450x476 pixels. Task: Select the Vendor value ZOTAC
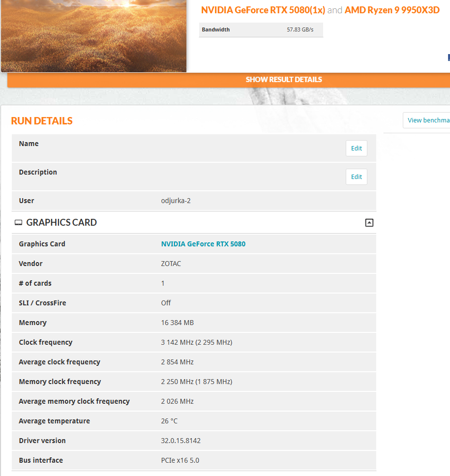pyautogui.click(x=171, y=264)
